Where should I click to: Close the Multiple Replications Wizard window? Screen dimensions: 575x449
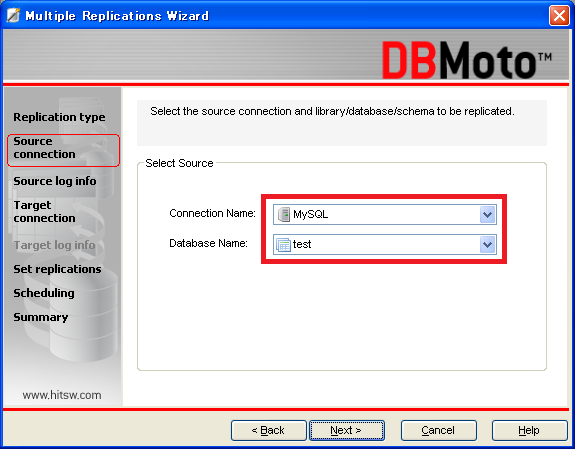tap(559, 16)
